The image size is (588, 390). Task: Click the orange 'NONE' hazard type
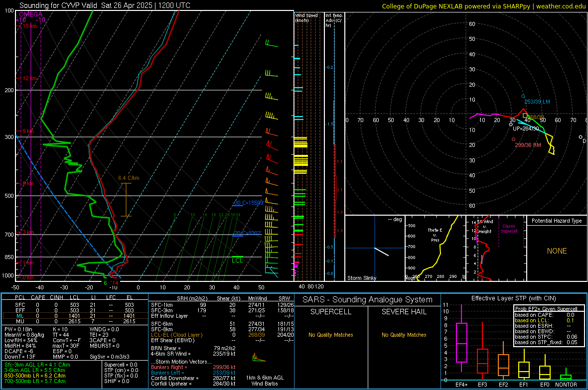(x=557, y=251)
